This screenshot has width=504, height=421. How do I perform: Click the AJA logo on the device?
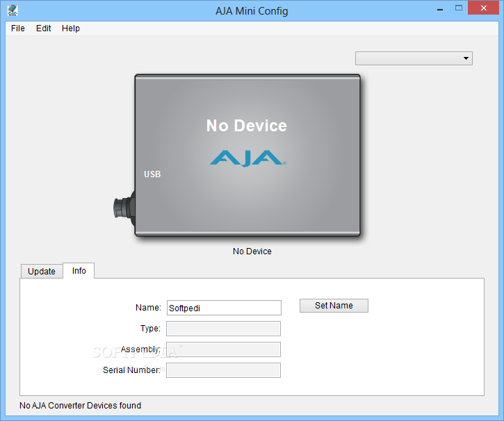[x=247, y=158]
